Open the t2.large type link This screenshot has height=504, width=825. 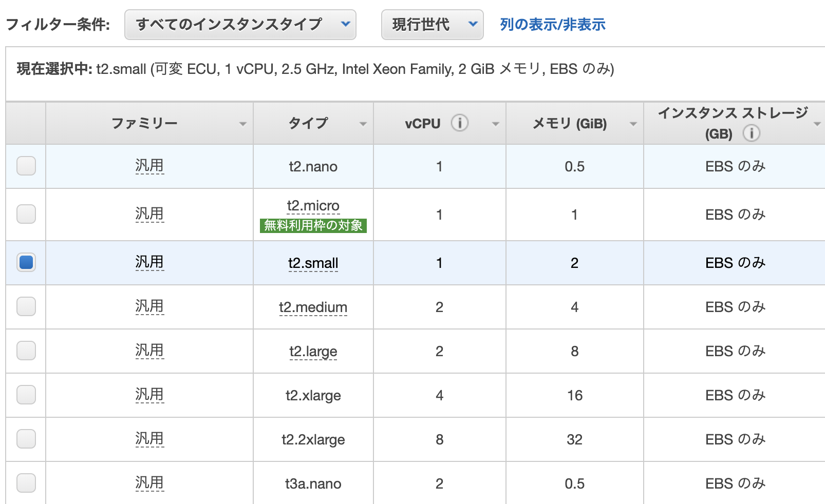coord(313,352)
